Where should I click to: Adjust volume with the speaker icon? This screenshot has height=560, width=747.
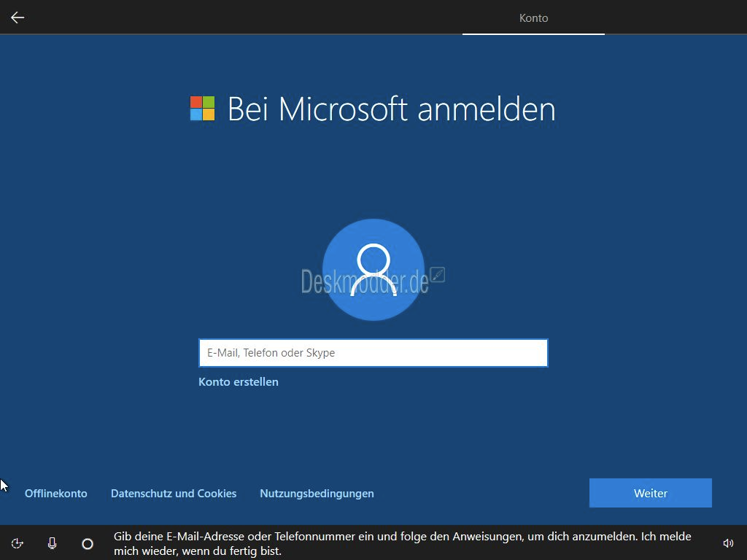pos(728,543)
